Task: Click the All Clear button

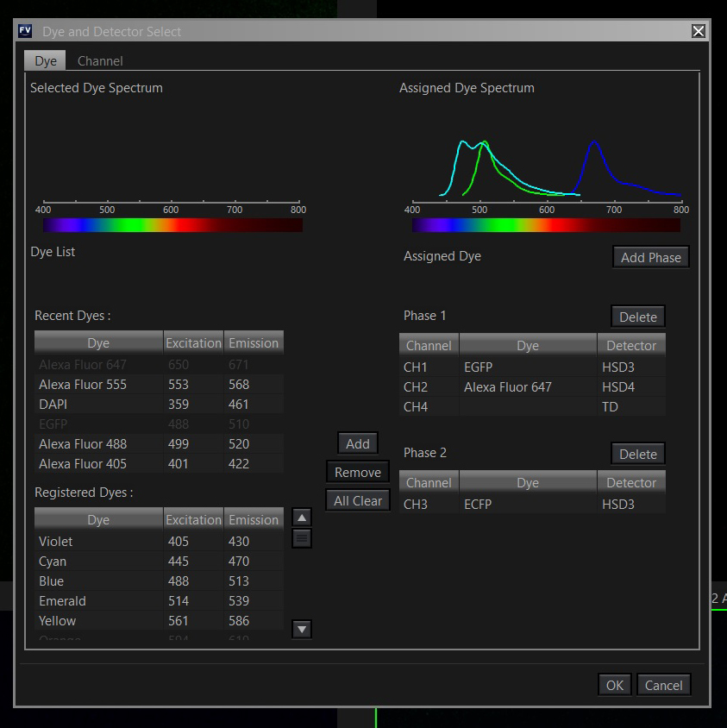Action: point(358,500)
